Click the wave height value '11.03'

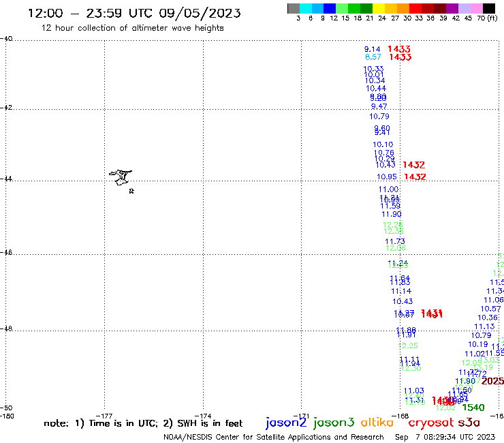point(414,391)
